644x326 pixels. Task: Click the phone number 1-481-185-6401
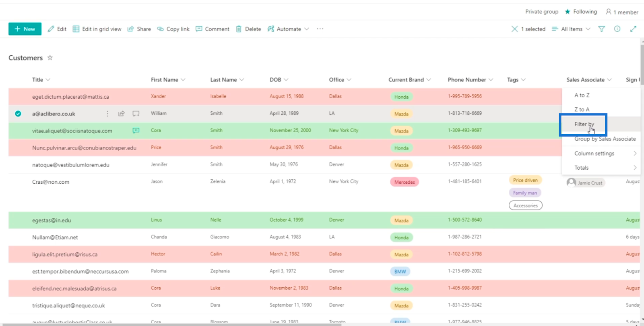(465, 181)
